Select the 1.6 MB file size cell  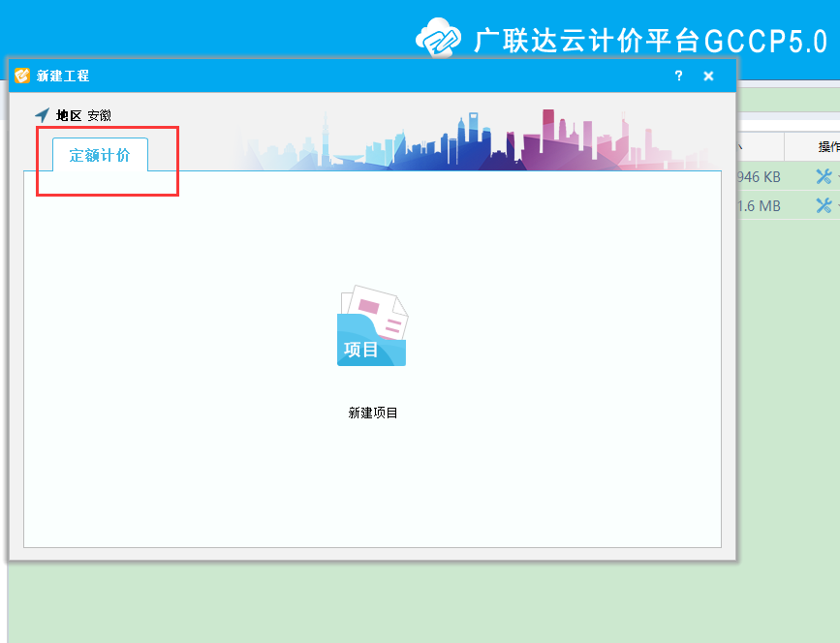tap(760, 205)
